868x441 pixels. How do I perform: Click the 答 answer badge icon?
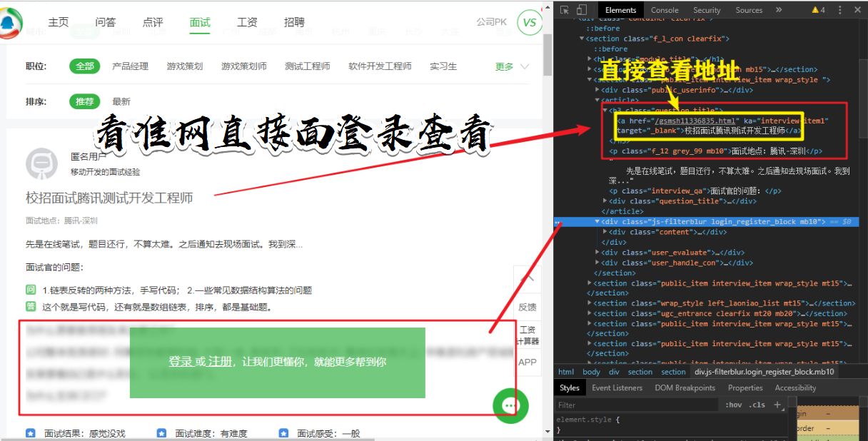coord(31,307)
